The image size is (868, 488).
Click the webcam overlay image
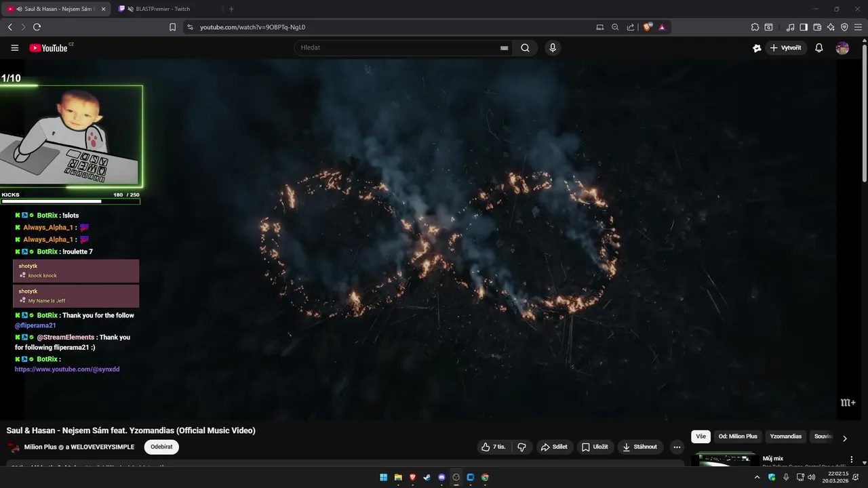71,136
